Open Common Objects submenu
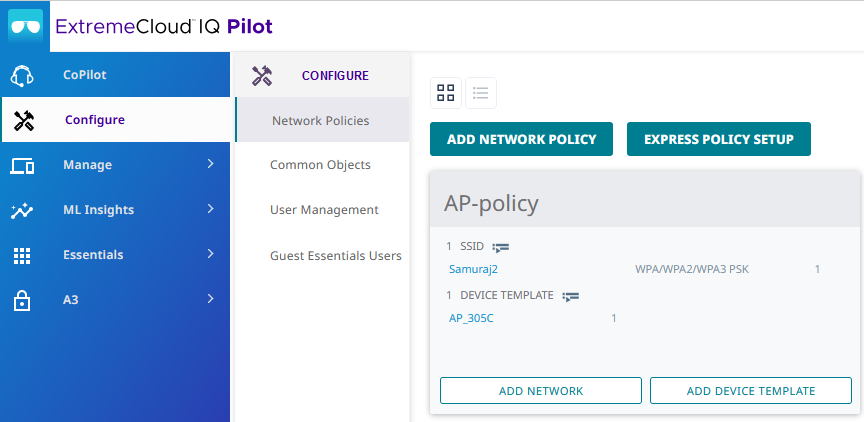864x422 pixels. click(x=322, y=165)
